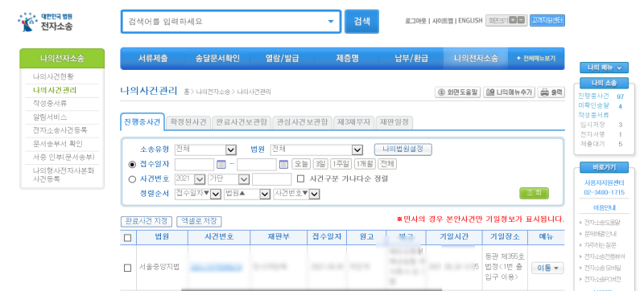The image size is (644, 291).
Task: Set date range to 3일
Action: tap(320, 164)
